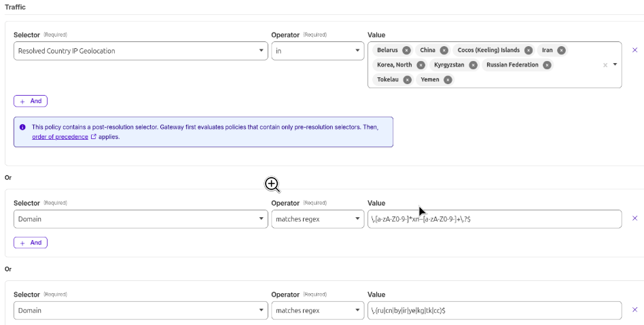Image resolution: width=644 pixels, height=325 pixels.
Task: Open third block's matches regex operator dropdown
Action: coord(317,311)
